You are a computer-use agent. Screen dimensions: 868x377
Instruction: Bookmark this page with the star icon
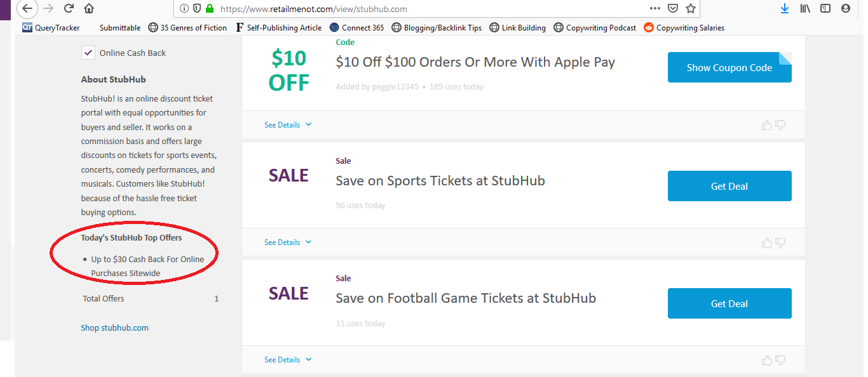click(x=691, y=8)
